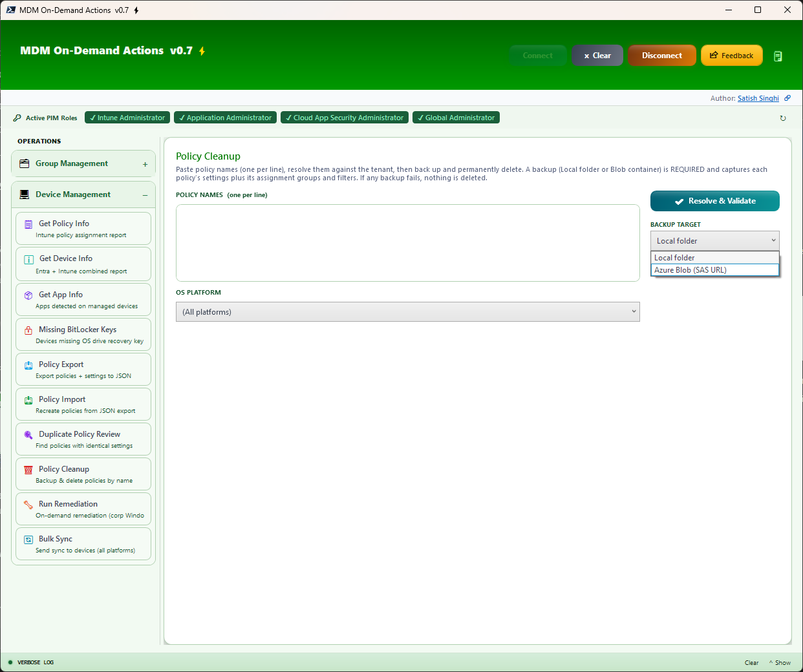Viewport: 803px width, 672px height.
Task: Click the Policy Import icon
Action: [28, 400]
